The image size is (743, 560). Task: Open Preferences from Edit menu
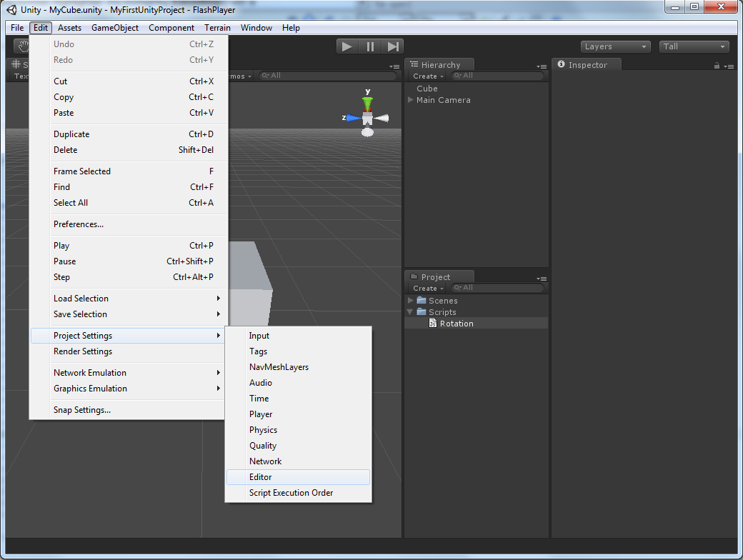129,224
